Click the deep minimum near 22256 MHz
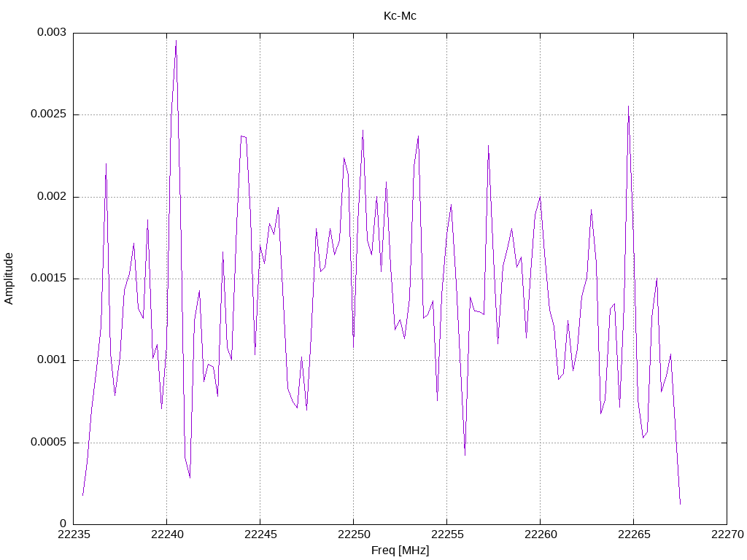Screen dimensions: 747x560 click(x=465, y=454)
